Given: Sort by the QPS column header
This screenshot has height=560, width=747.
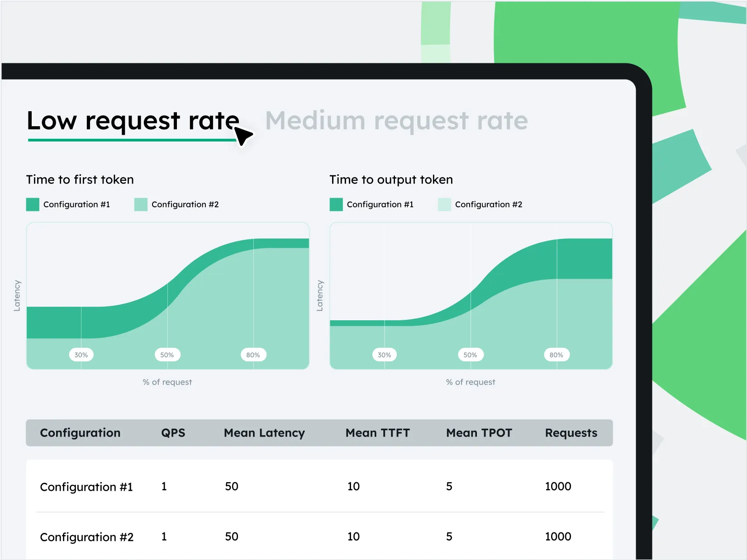Looking at the screenshot, I should coord(173,433).
